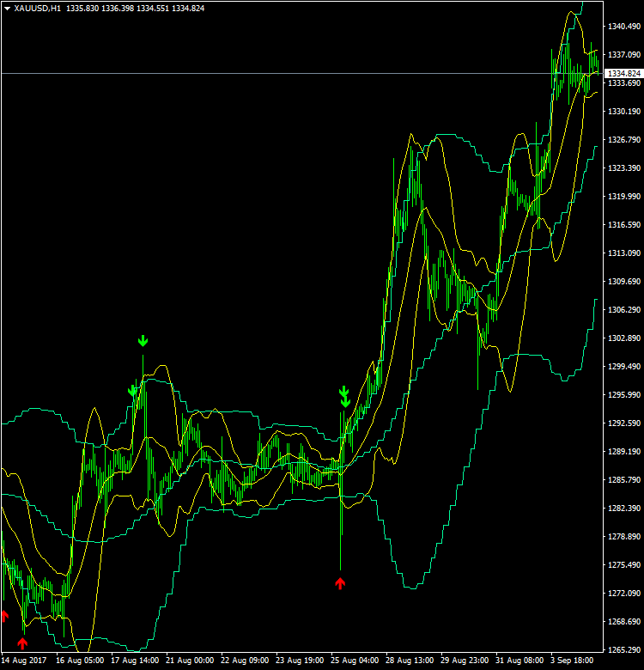The width and height of the screenshot is (644, 670).
Task: Click the time axis label 14 Aug 2017
Action: click(x=24, y=661)
